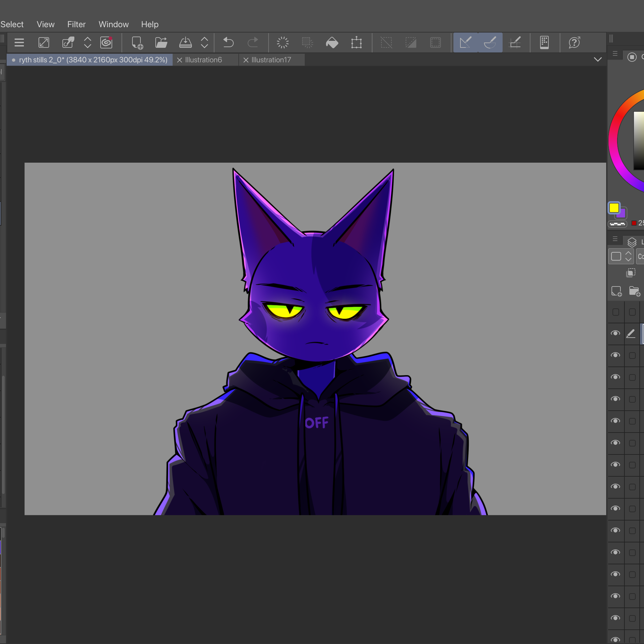644x644 pixels.
Task: Expand the document tabs overflow chevron
Action: point(598,60)
